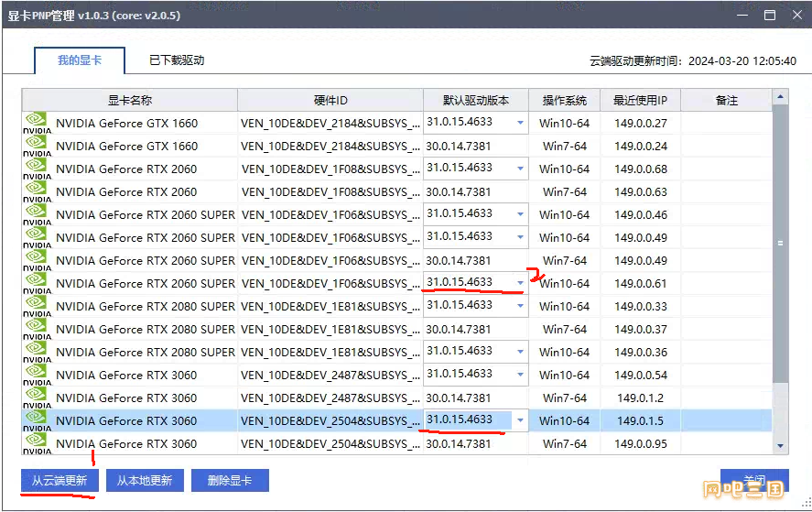
Task: Maximize the 显卡PNP管理 window
Action: (770, 15)
